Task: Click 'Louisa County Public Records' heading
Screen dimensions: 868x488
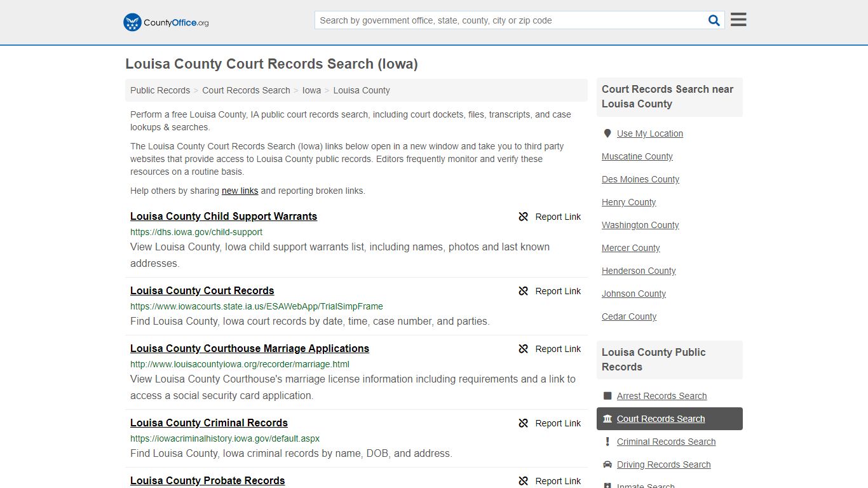Action: click(x=654, y=360)
